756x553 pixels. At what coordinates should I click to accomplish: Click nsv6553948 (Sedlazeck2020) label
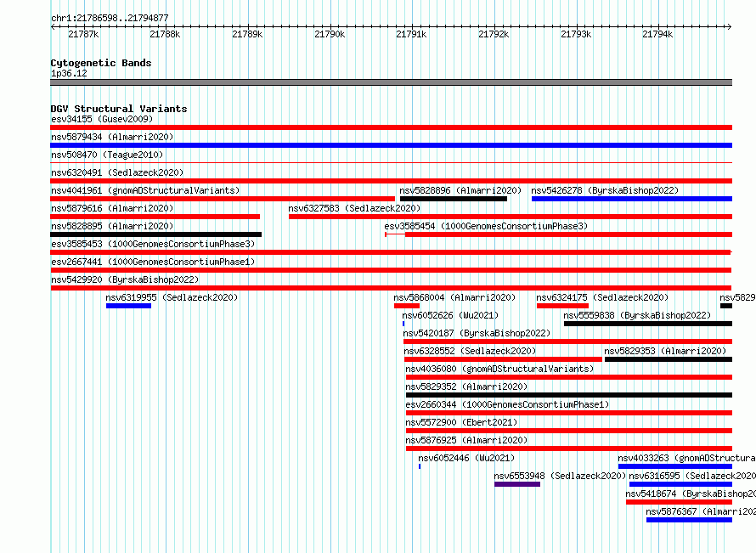pos(560,476)
